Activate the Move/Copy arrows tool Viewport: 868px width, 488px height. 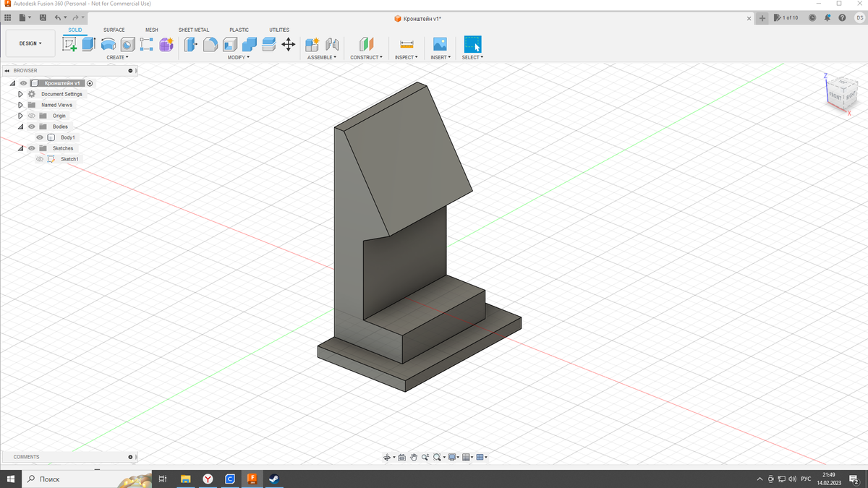(288, 44)
